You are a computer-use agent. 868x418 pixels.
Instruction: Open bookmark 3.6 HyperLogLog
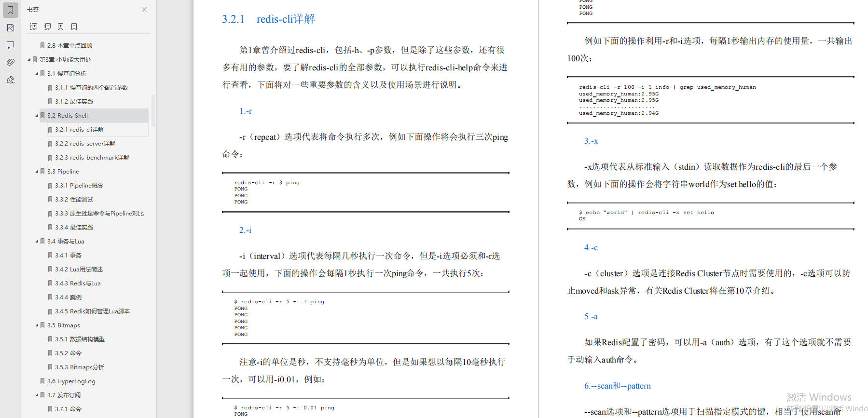[x=71, y=381]
